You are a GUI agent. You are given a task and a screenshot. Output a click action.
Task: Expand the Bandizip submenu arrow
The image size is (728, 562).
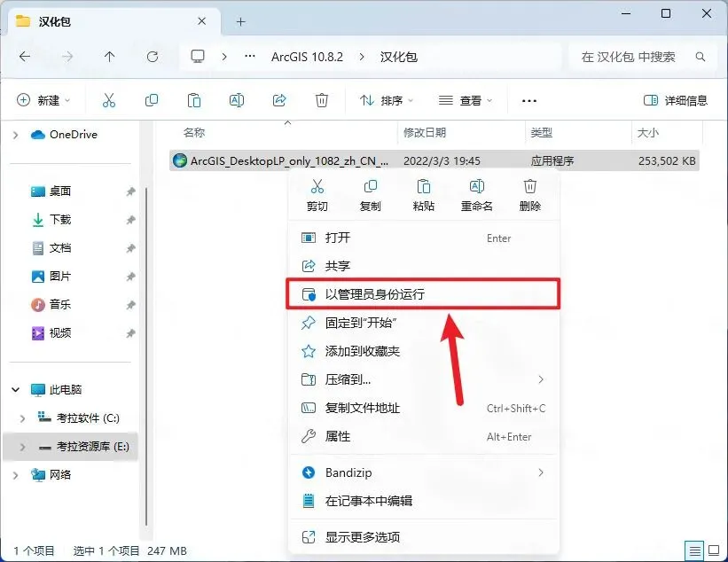[541, 472]
